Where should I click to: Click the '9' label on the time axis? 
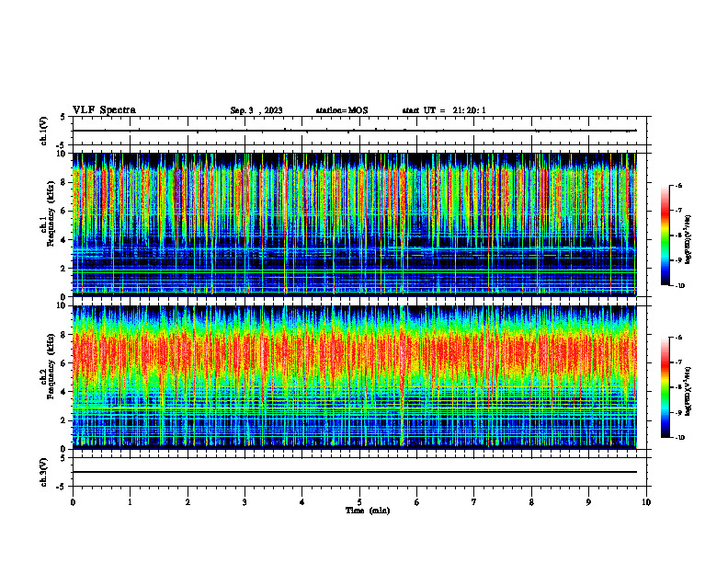pyautogui.click(x=588, y=502)
